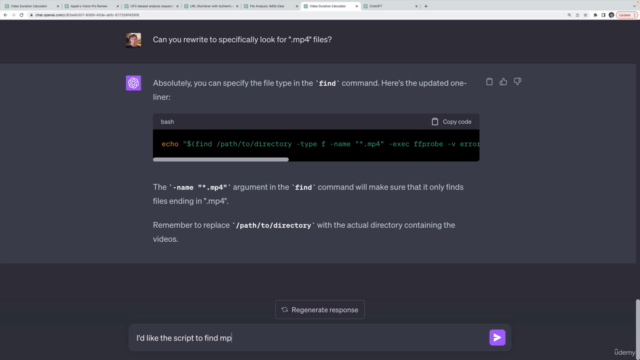Copy the assistant's reply with the clipboard icon
This screenshot has height=360, width=640.
[x=489, y=82]
